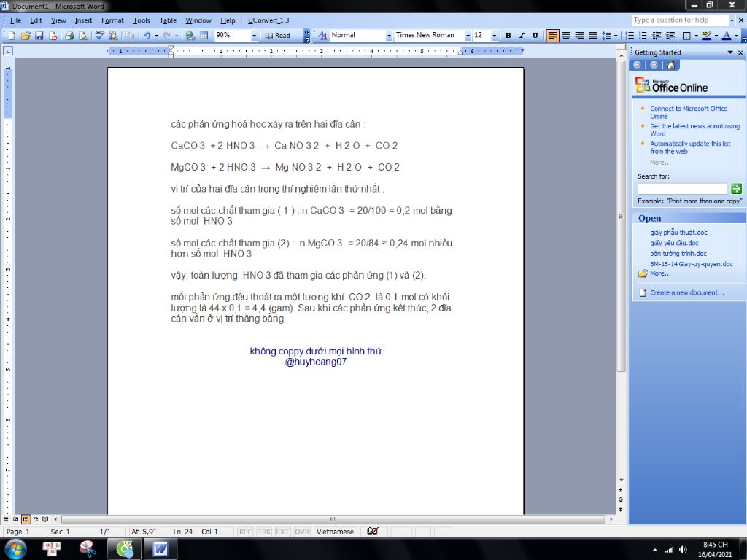Screen dimensions: 747x560
Task: Click the Open file folder icon
Action: pos(26,36)
